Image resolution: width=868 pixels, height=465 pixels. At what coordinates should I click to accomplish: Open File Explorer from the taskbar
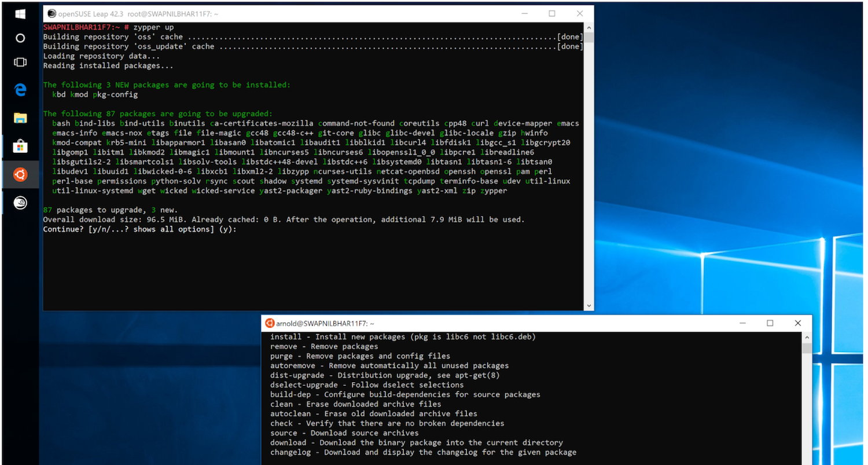pos(19,117)
